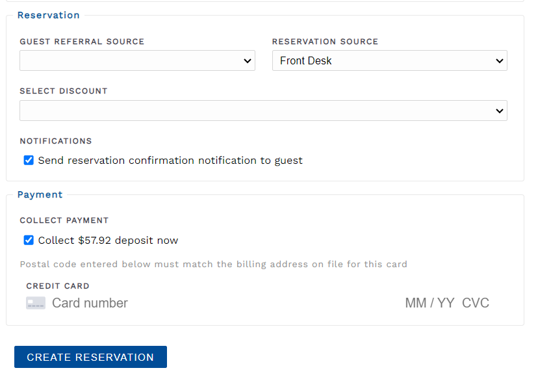This screenshot has height=392, width=538.
Task: Click the Payment section heading
Action: click(x=40, y=194)
